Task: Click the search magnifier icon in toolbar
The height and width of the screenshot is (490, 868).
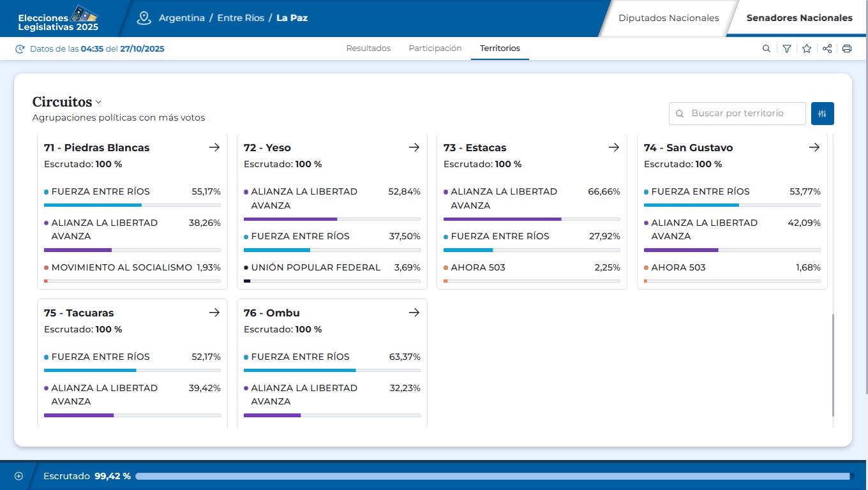Action: point(767,48)
